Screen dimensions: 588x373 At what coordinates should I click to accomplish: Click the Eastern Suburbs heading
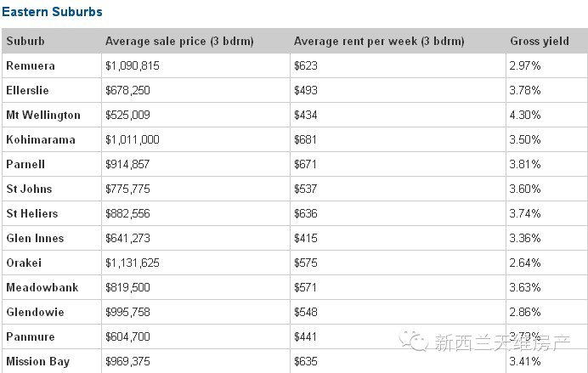click(52, 12)
